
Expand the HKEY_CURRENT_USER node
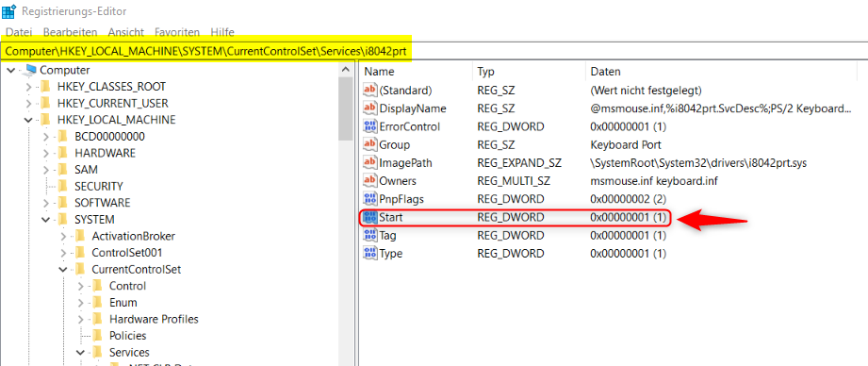(x=29, y=104)
